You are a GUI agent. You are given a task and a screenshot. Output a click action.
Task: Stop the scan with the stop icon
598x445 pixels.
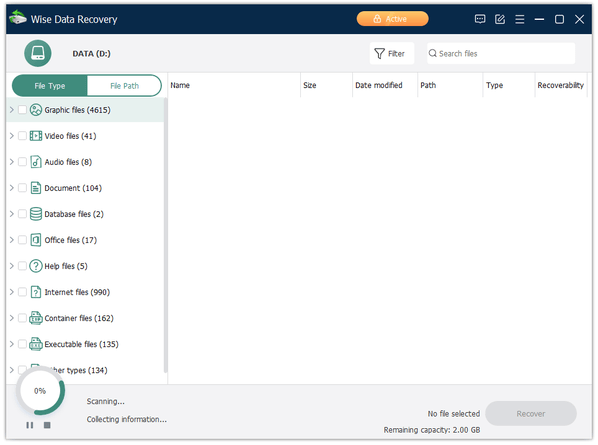(47, 425)
